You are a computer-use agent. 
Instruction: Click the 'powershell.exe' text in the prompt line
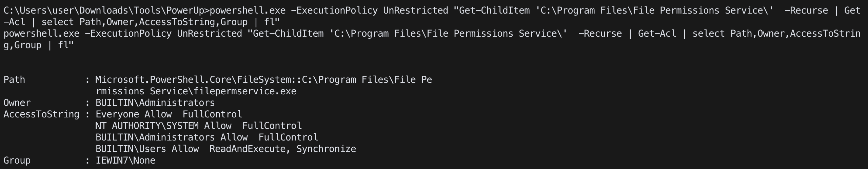(x=248, y=11)
